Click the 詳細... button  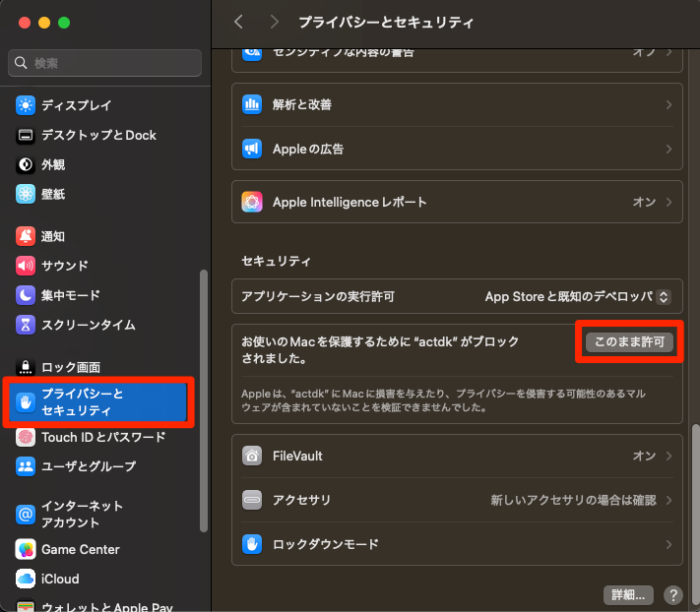pyautogui.click(x=628, y=594)
